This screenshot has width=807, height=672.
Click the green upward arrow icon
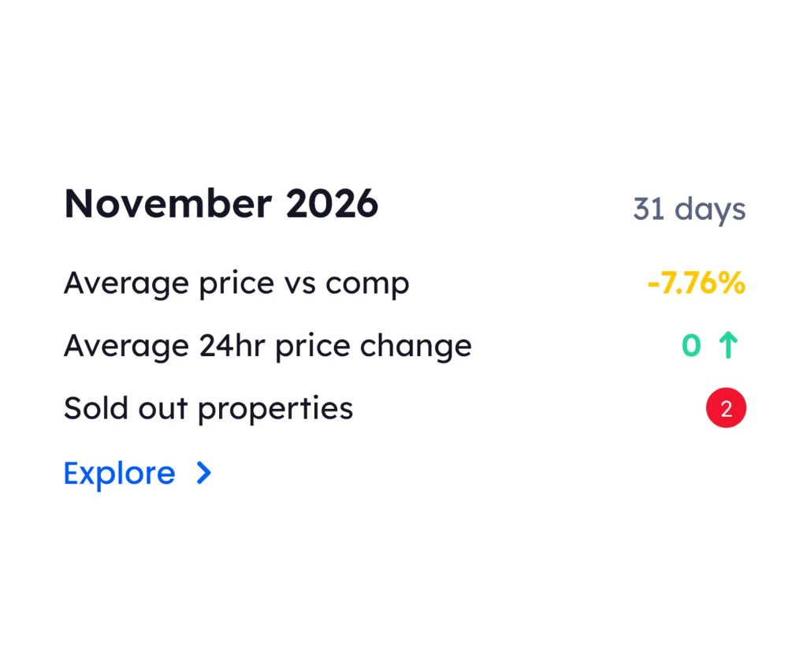coord(729,346)
